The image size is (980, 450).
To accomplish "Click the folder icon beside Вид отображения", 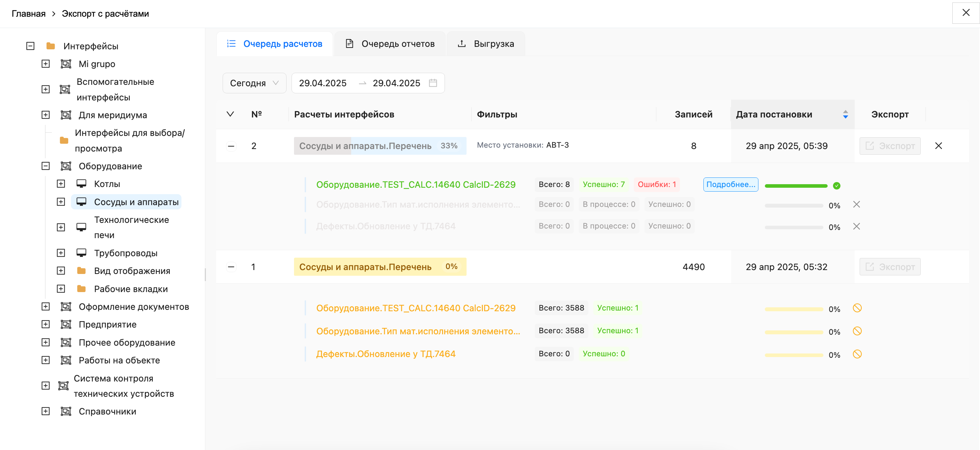I will (81, 270).
